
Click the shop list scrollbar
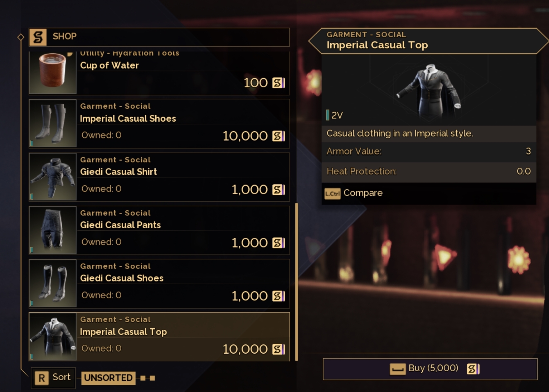pos(296,282)
